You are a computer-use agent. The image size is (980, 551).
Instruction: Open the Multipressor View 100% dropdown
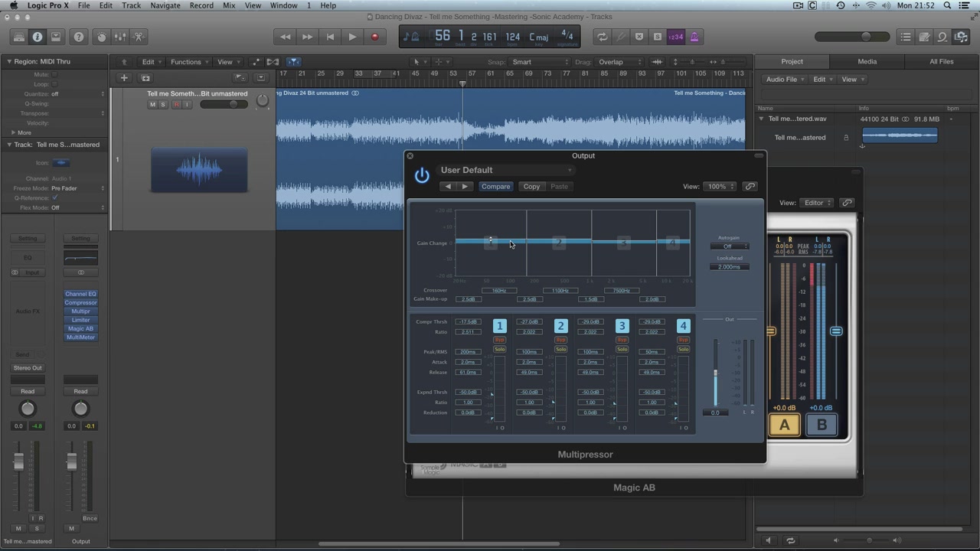coord(720,187)
